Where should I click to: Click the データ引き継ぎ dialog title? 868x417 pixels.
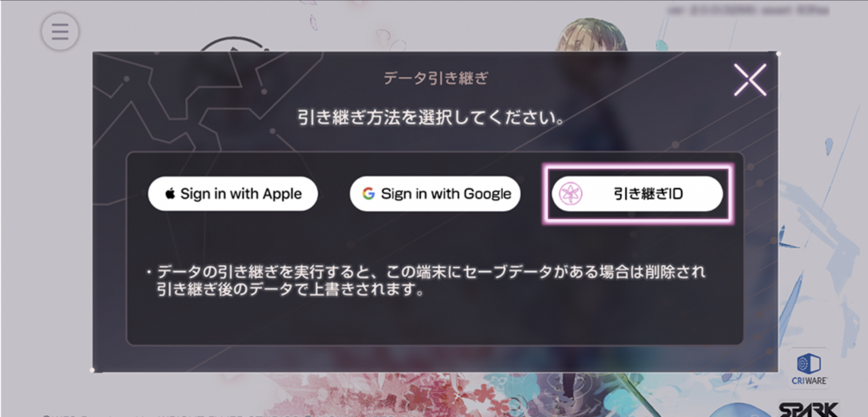pos(436,79)
